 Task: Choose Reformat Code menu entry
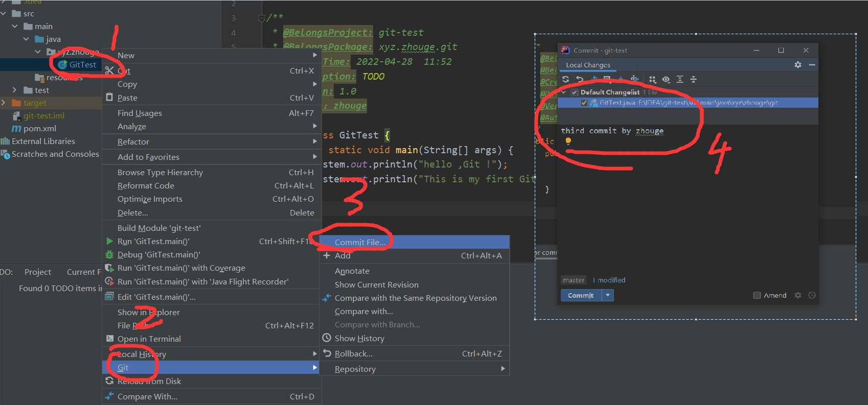(212, 186)
